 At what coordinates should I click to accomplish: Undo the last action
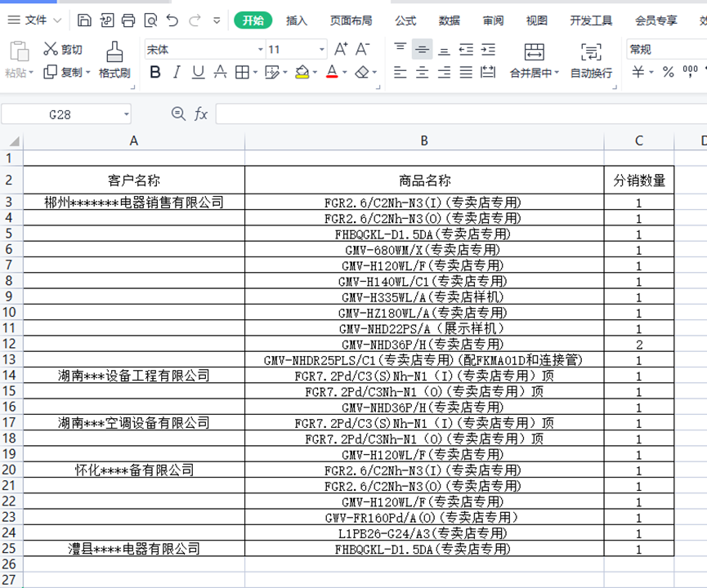(172, 20)
